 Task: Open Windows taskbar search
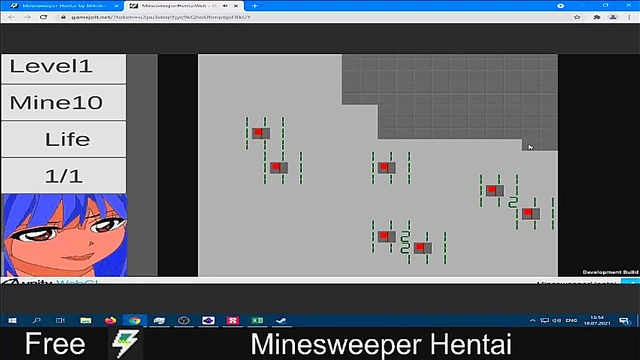coord(37,320)
